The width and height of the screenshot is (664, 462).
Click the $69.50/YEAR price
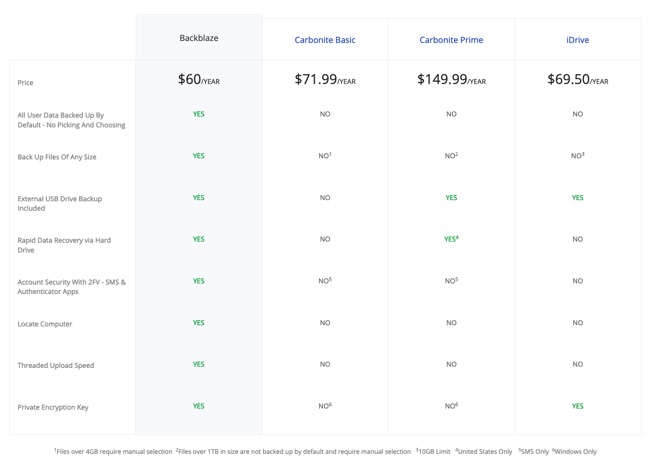tap(578, 79)
